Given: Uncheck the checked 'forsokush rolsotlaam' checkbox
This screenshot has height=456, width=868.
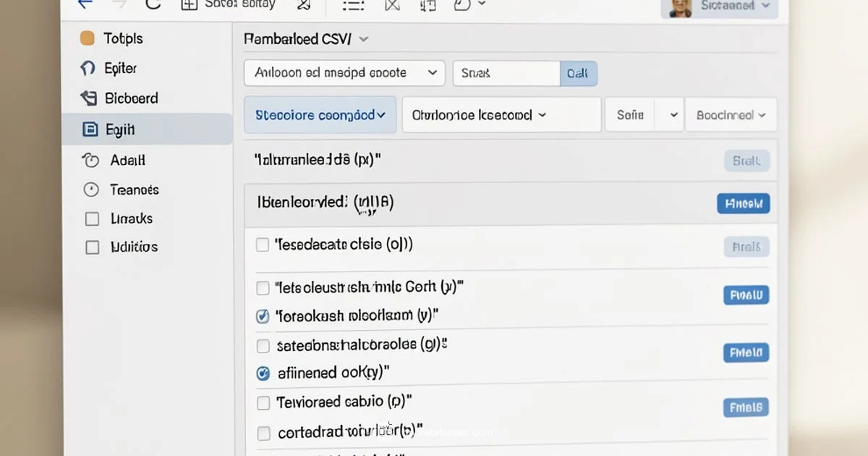Looking at the screenshot, I should point(263,316).
